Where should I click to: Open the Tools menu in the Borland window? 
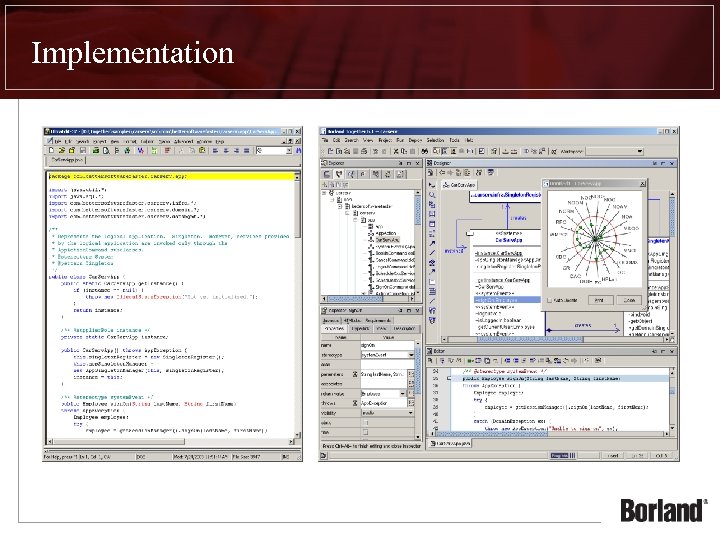(x=454, y=140)
